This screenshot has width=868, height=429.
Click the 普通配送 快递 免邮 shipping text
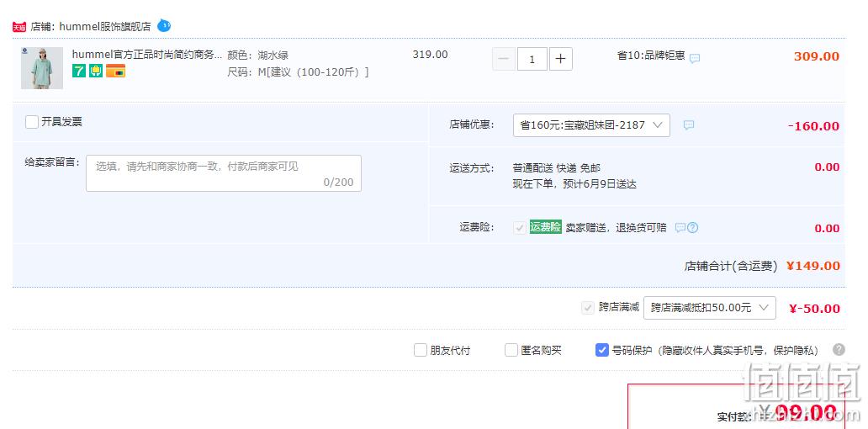pos(556,168)
